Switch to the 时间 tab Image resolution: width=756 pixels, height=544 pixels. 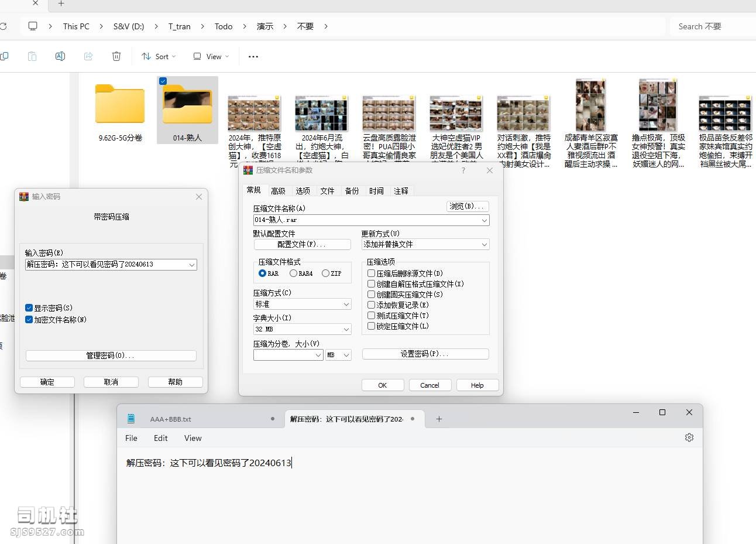pos(376,191)
